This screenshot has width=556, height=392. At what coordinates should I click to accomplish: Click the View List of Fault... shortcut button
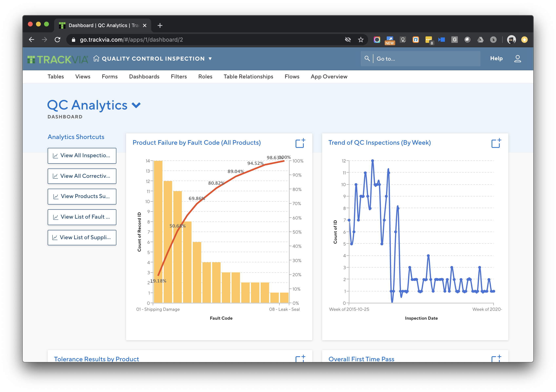[82, 217]
